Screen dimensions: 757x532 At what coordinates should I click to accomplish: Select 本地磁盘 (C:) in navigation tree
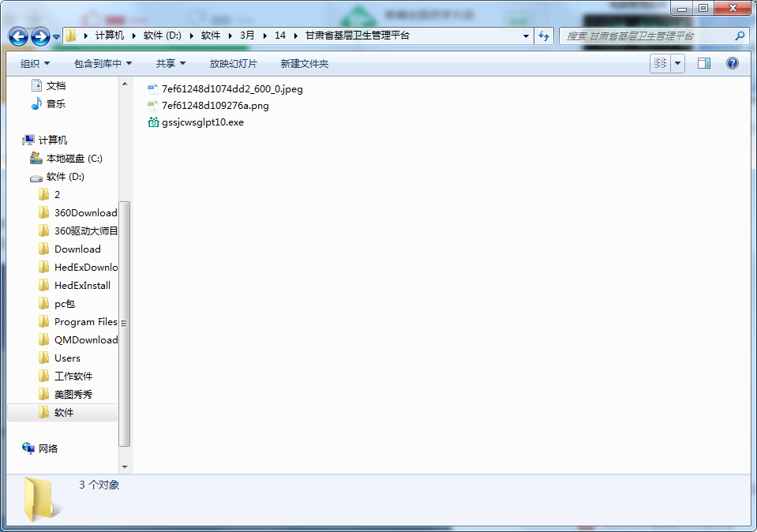coord(74,159)
